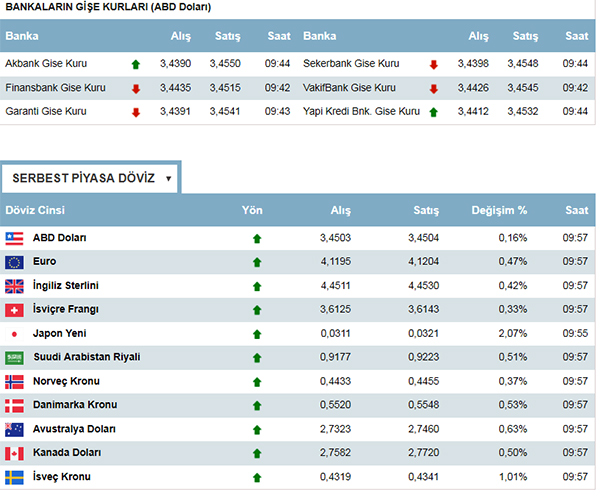Image resolution: width=600 pixels, height=503 pixels.
Task: Click the Swiss flag beside İsviçre Frangı
Action: point(14,311)
